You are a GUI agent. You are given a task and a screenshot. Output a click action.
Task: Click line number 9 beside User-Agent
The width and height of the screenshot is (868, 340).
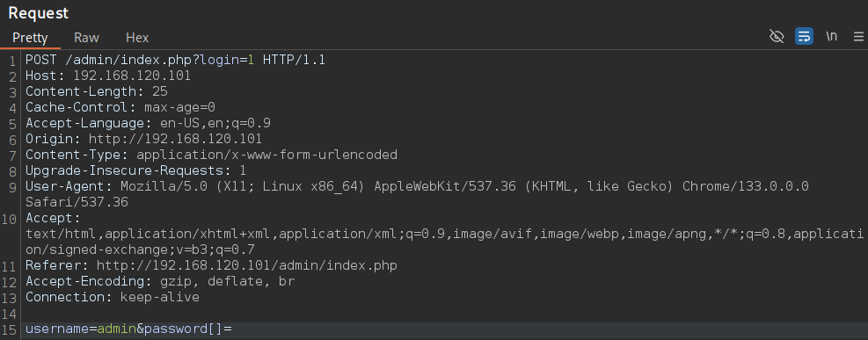click(12, 188)
